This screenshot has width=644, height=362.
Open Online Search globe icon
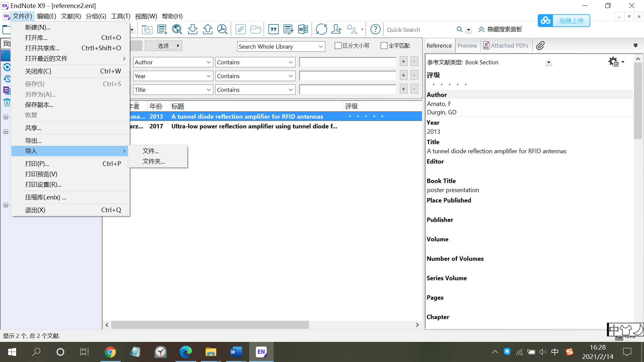[x=177, y=29]
